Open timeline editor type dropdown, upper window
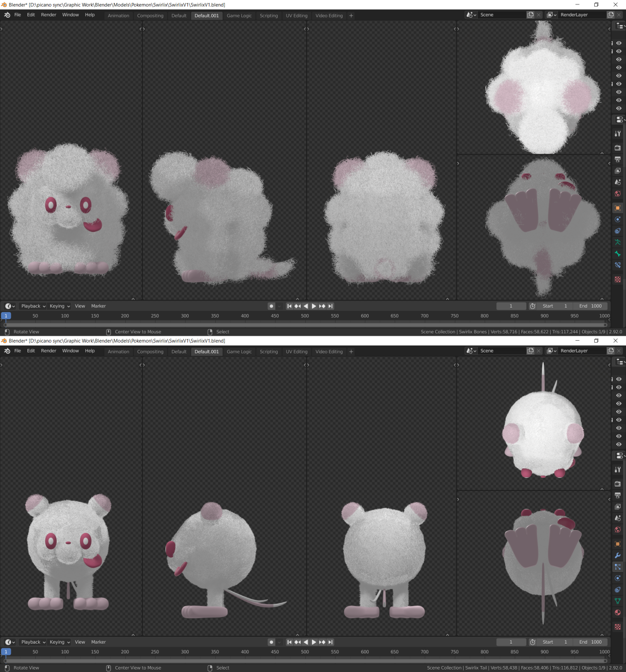 10,306
